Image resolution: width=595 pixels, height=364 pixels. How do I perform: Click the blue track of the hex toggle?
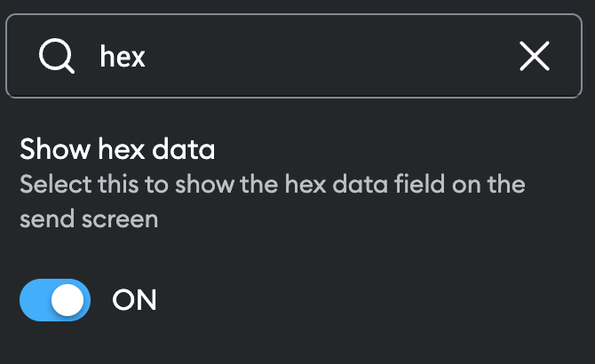[36, 300]
